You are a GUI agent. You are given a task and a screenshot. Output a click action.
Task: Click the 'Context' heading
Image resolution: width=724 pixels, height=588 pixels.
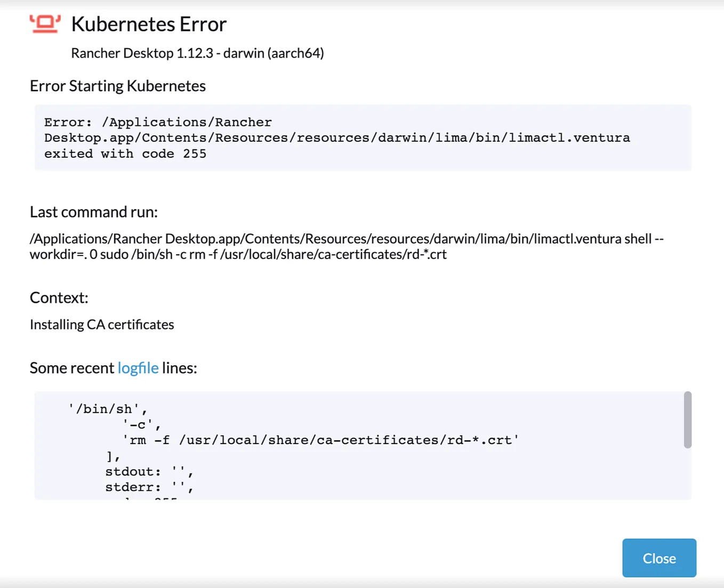coord(59,297)
